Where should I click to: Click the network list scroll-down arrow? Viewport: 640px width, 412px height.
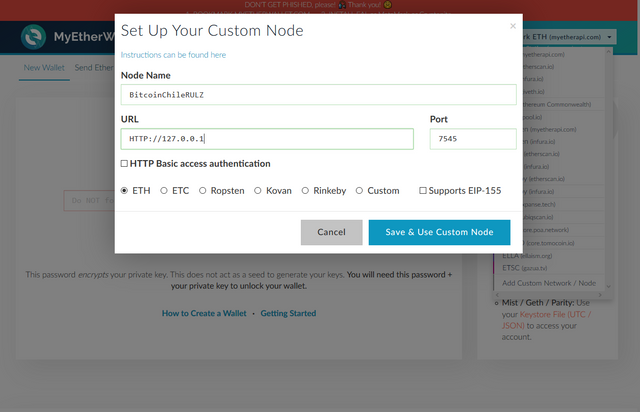tap(608, 287)
